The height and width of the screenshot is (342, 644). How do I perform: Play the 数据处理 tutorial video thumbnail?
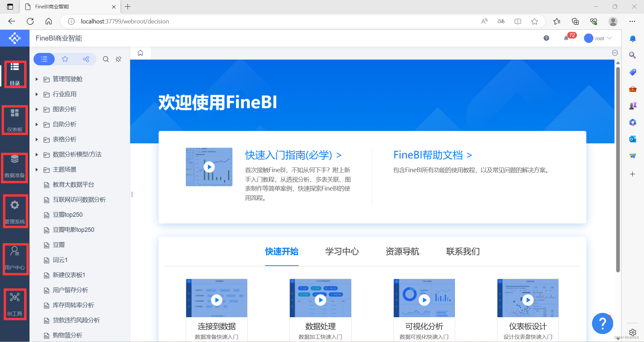pyautogui.click(x=320, y=300)
